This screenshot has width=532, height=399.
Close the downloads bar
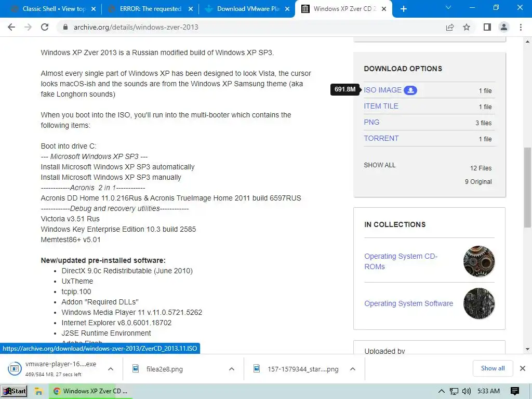click(x=523, y=368)
